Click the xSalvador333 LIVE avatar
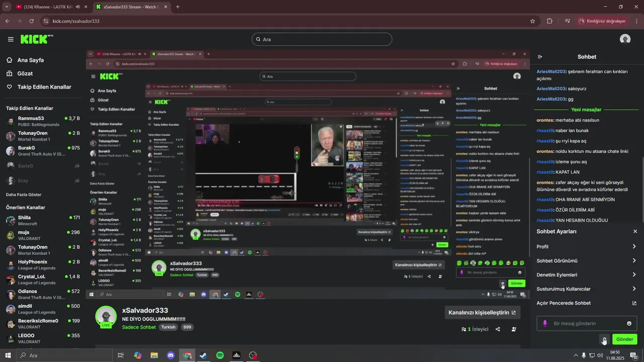This screenshot has height=362, width=644. click(106, 317)
